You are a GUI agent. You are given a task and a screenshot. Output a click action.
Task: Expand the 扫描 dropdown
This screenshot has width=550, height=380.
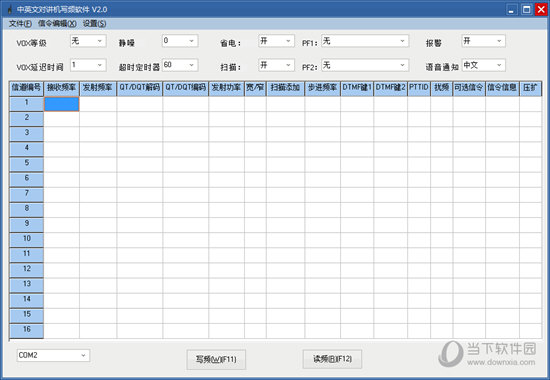[276, 65]
